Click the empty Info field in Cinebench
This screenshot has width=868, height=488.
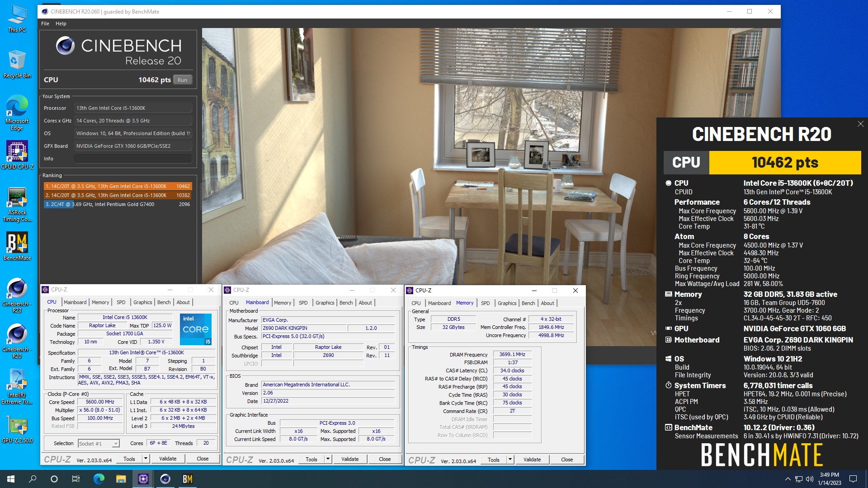pyautogui.click(x=133, y=159)
